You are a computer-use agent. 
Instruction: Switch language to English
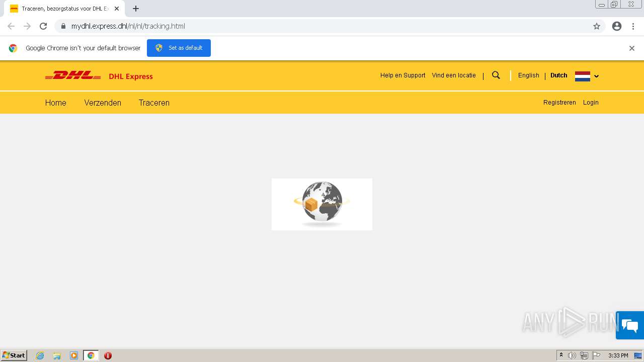pyautogui.click(x=529, y=75)
